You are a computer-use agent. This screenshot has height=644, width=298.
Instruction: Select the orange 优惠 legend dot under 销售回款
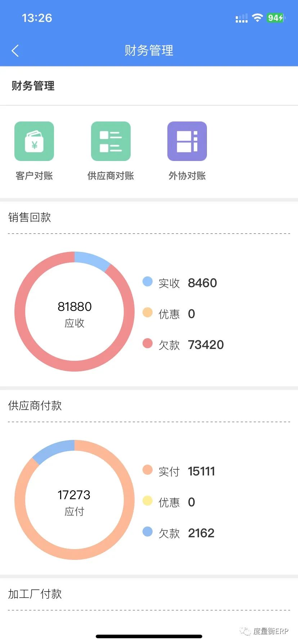click(148, 312)
